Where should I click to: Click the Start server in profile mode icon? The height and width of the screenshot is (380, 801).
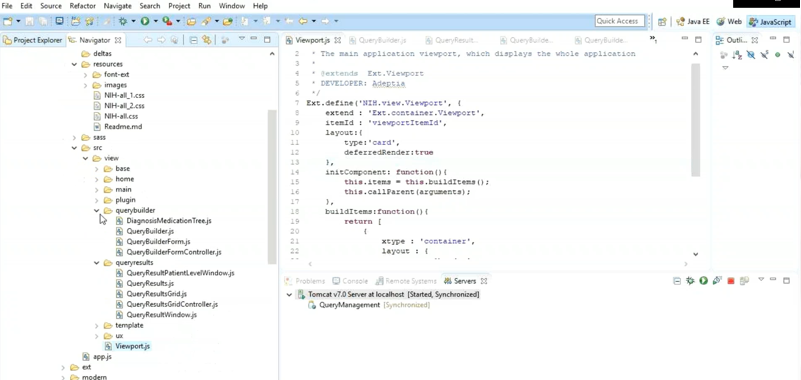(717, 280)
